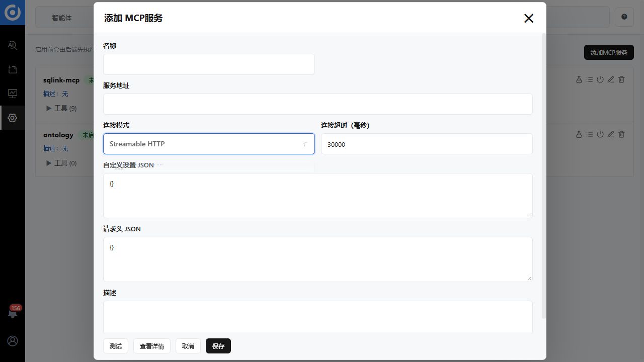Click the 保存 button
644x362 pixels.
coord(218,346)
